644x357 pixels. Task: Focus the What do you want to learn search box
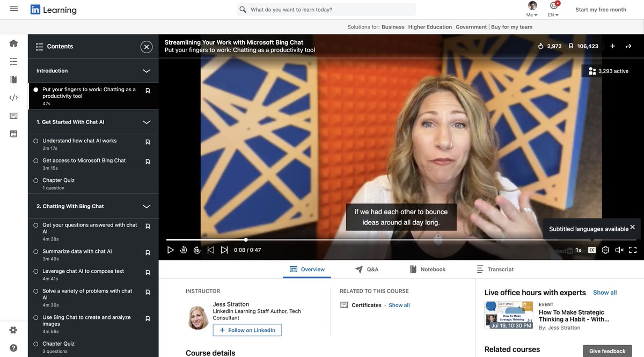[326, 10]
